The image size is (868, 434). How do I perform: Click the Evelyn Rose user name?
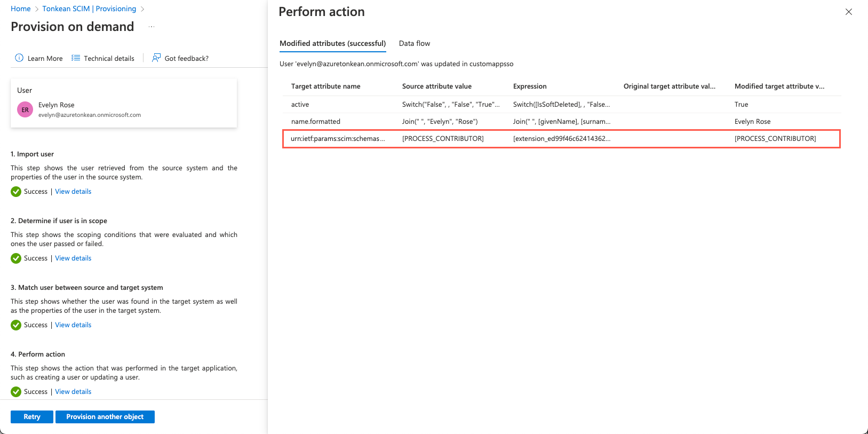tap(57, 105)
